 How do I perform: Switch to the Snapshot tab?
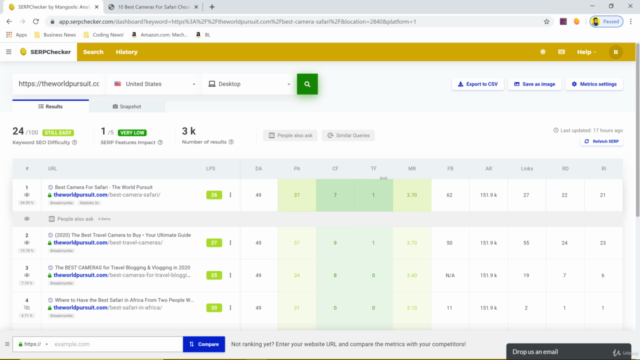tap(127, 107)
